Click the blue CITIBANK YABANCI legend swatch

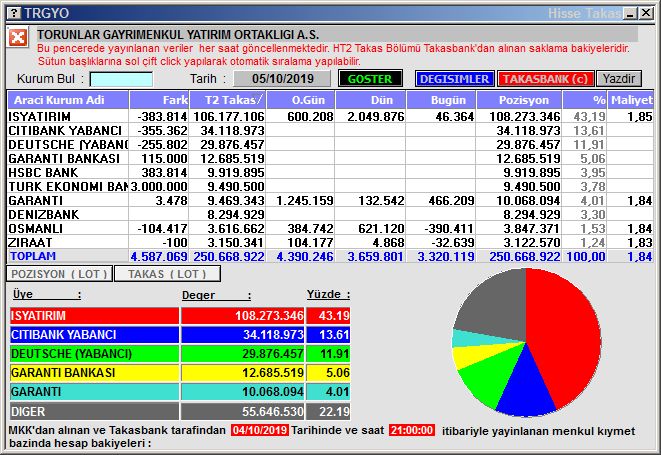[x=94, y=334]
